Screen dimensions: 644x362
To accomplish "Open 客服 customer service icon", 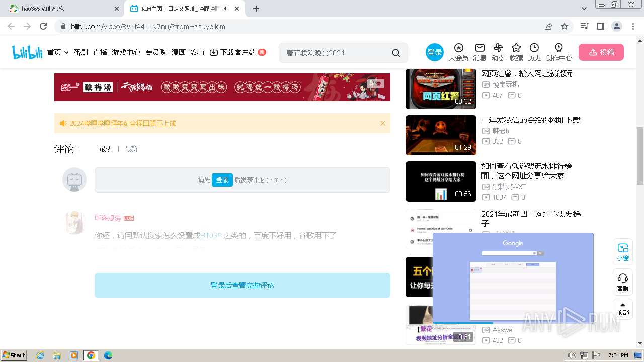I will point(623,282).
